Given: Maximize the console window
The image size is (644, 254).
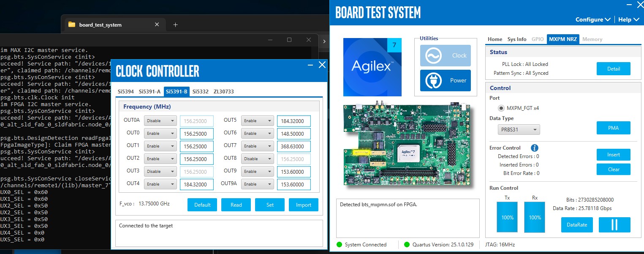Looking at the screenshot, I should pos(289,40).
